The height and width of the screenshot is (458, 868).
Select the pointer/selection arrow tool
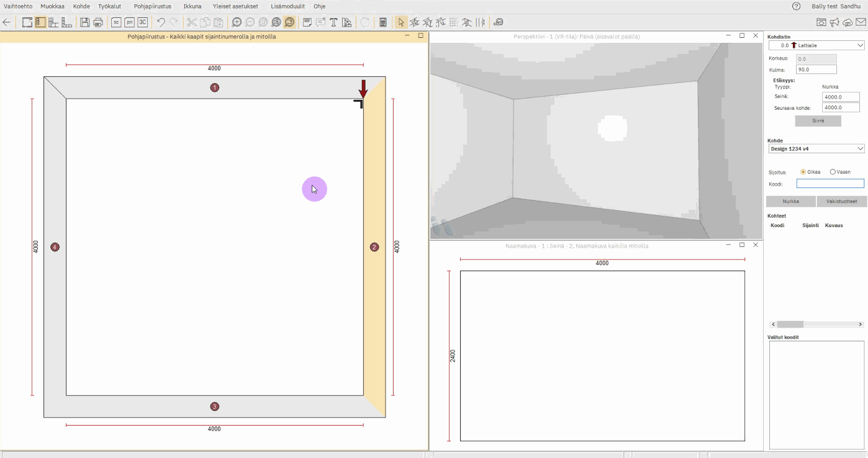pos(401,22)
